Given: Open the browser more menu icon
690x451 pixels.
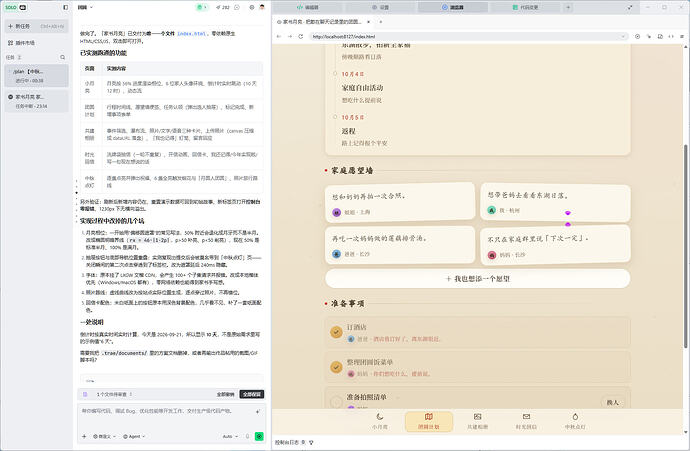Looking at the screenshot, I should click(x=682, y=37).
